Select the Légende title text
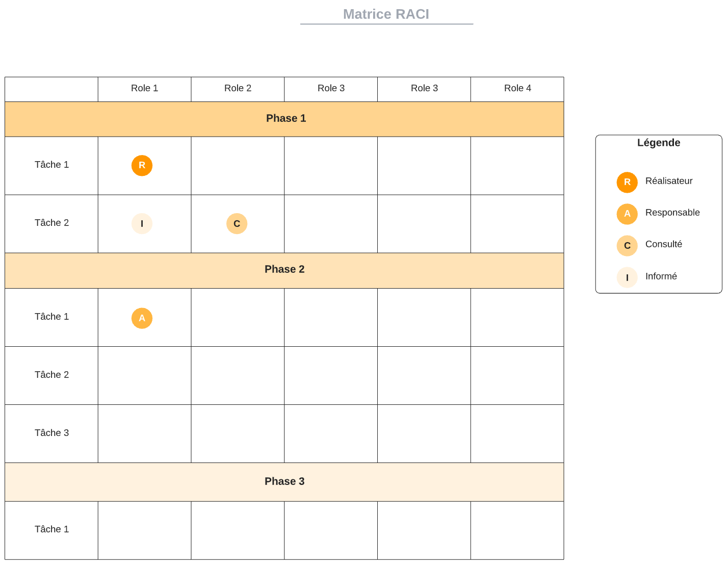Screen dimensions: 728x565 658,143
